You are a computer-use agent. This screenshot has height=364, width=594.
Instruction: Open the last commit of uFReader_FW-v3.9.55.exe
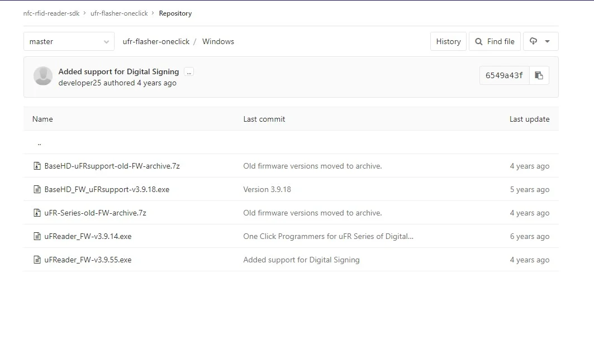tap(302, 260)
